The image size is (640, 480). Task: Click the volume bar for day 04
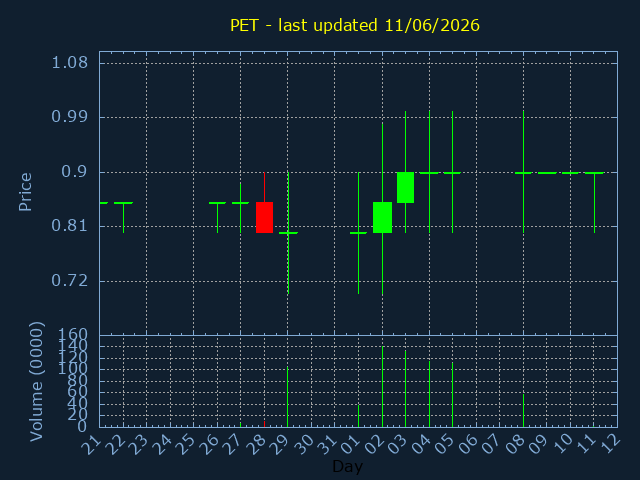(429, 394)
